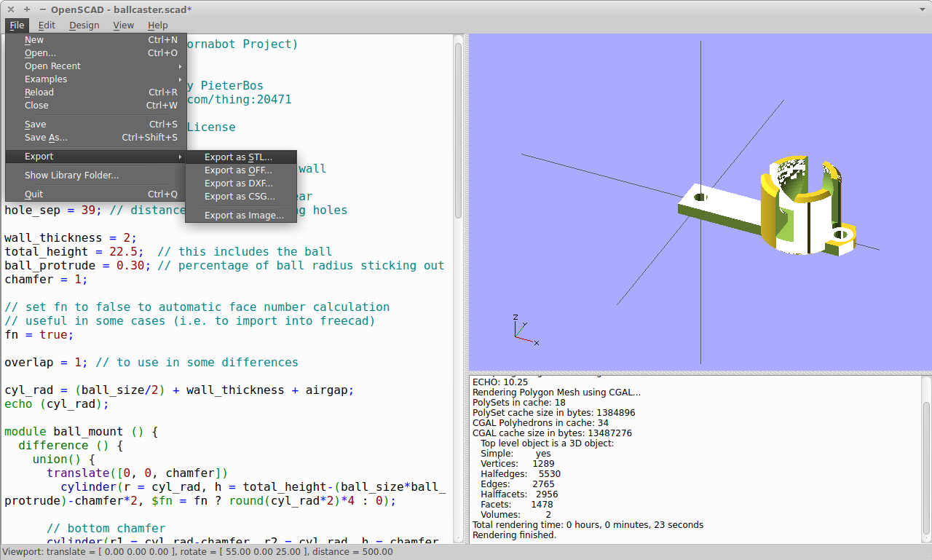Choose Quit from the File menu

[96, 194]
